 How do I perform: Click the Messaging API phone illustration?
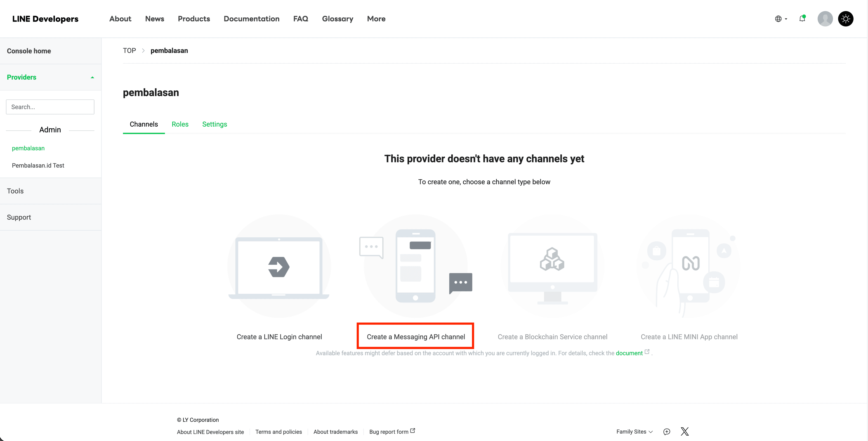[x=416, y=266]
